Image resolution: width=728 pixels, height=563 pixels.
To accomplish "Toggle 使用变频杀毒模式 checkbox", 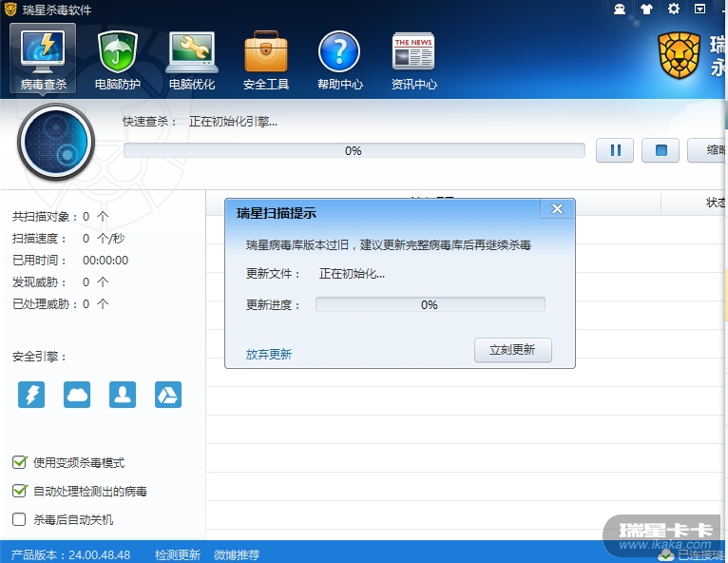I will 20,462.
